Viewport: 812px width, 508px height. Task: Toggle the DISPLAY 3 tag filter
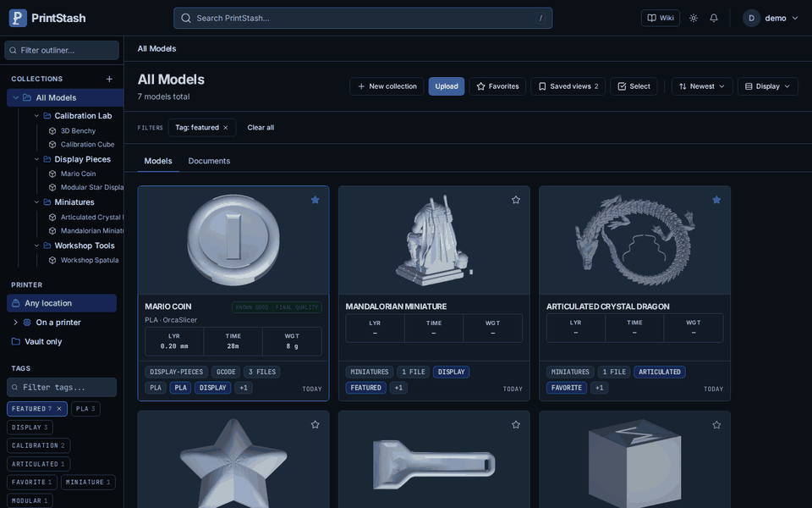(x=30, y=427)
